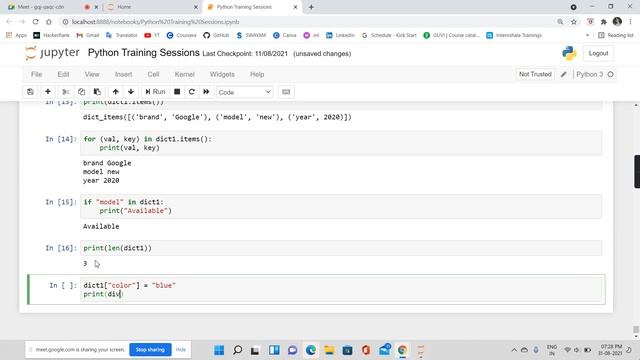Select cell In [15] with if "model" check
The height and width of the screenshot is (360, 640).
[x=341, y=206]
